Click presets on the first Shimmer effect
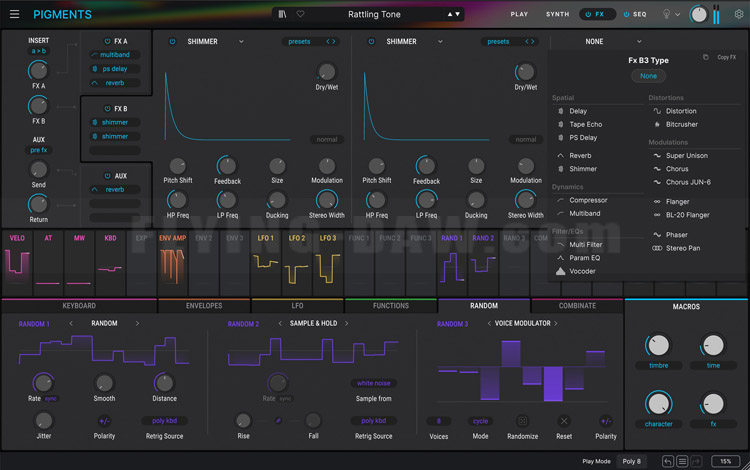Screen dimensions: 750x470 [299, 42]
